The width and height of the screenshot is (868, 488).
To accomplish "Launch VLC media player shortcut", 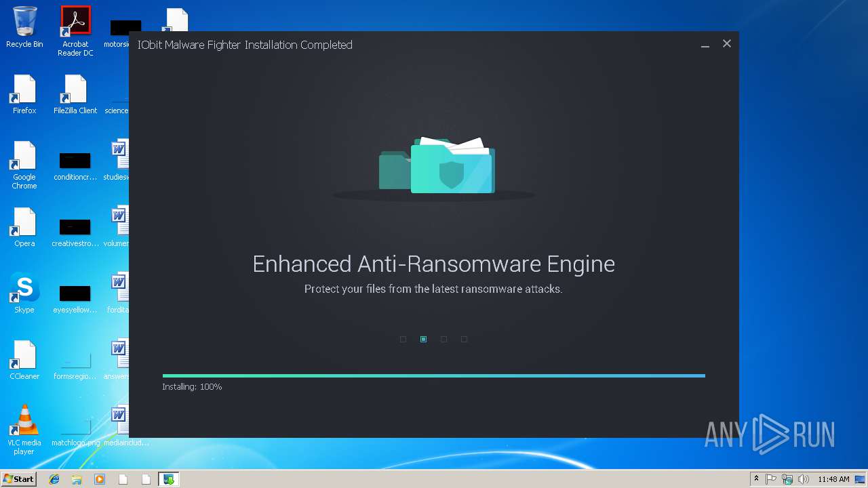I will pyautogui.click(x=24, y=430).
